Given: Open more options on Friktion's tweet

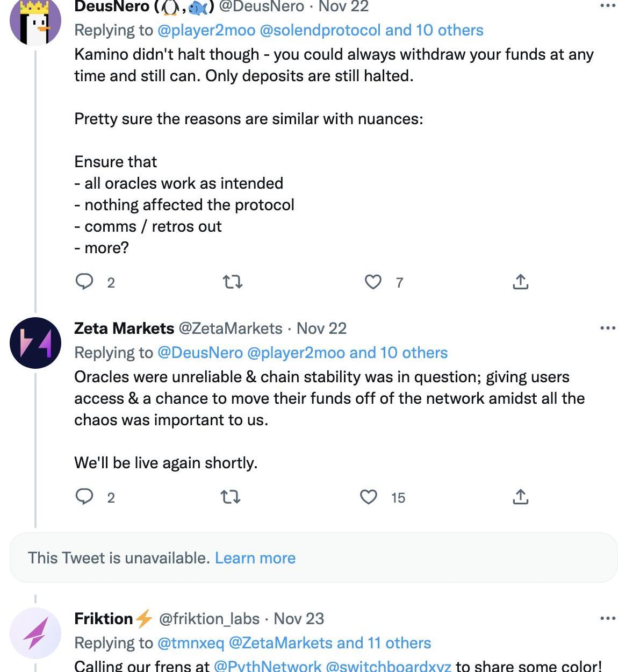Looking at the screenshot, I should tap(608, 618).
